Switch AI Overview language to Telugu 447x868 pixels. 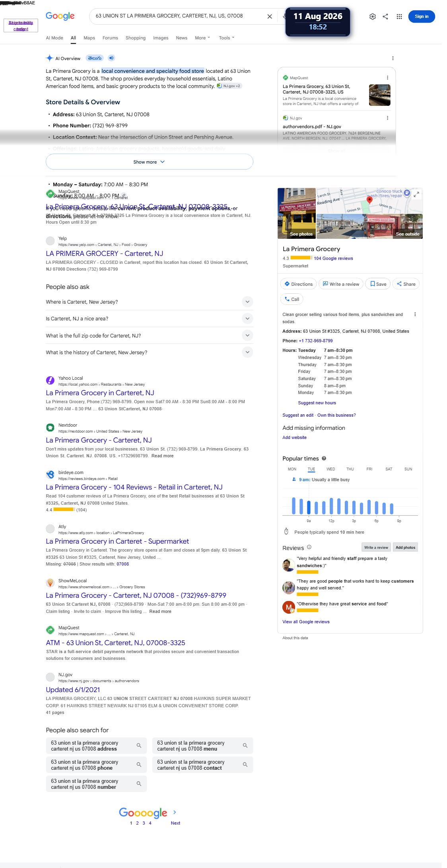click(95, 58)
